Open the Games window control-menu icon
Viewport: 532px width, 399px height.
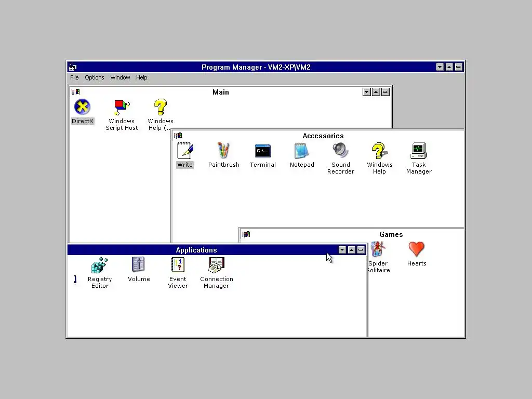[246, 234]
